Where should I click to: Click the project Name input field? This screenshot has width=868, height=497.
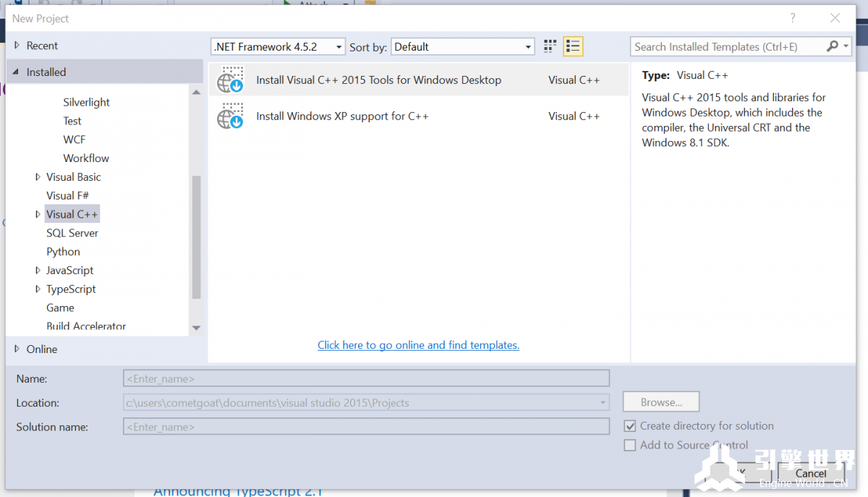click(366, 378)
